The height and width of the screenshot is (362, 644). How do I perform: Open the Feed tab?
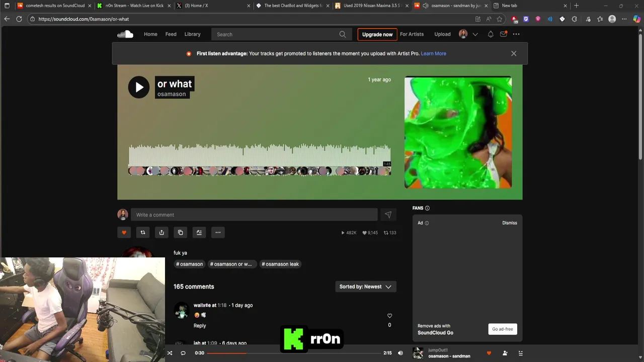click(x=171, y=34)
